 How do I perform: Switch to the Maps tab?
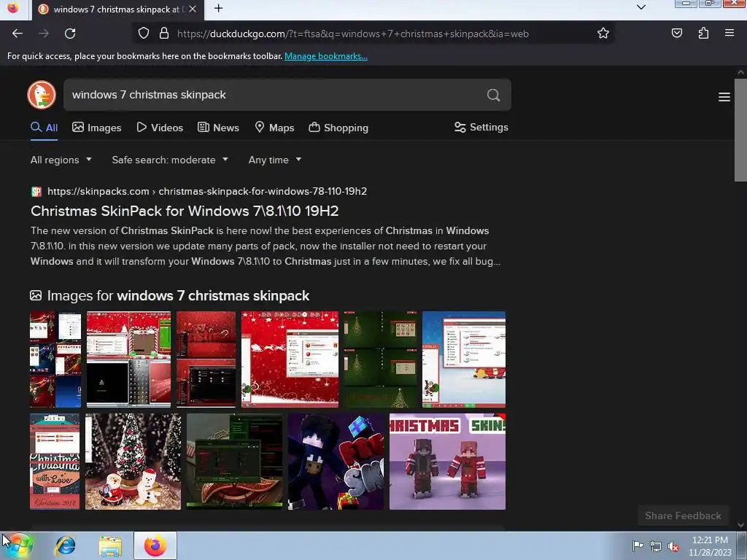pyautogui.click(x=274, y=128)
